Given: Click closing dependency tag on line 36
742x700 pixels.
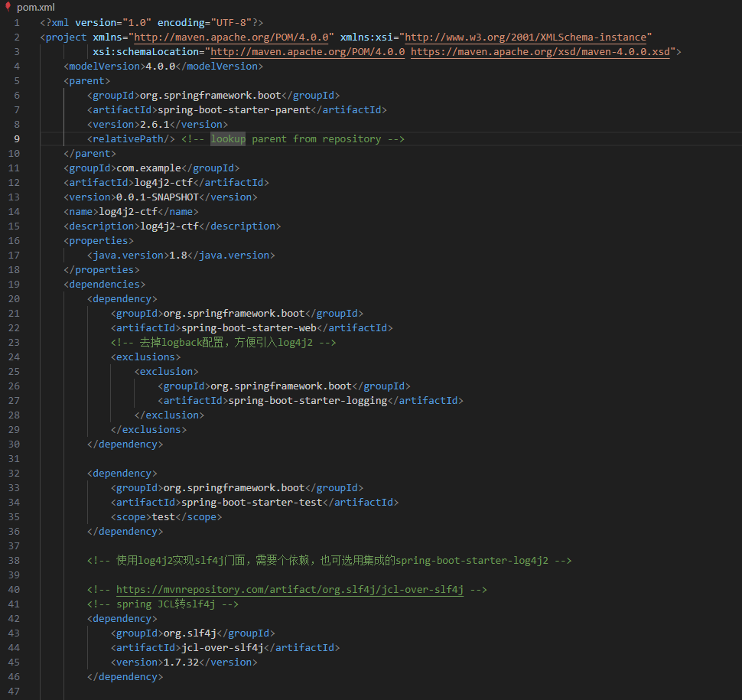Looking at the screenshot, I should pos(125,532).
